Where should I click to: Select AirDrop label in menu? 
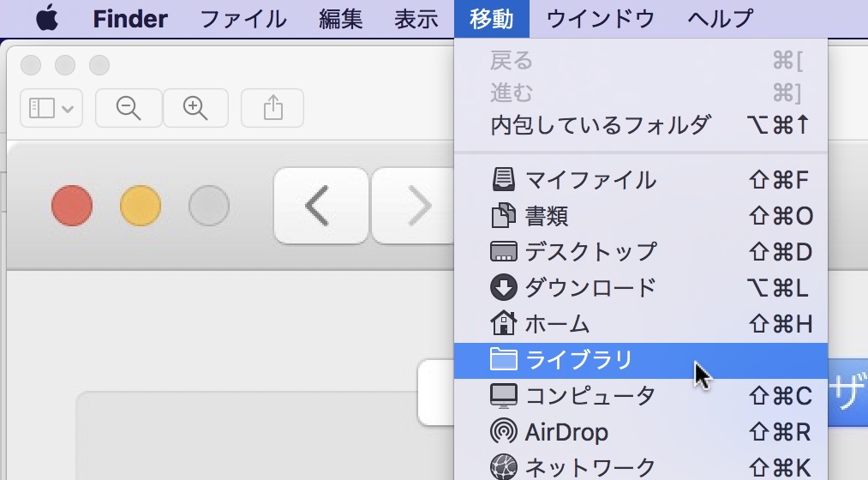(566, 432)
